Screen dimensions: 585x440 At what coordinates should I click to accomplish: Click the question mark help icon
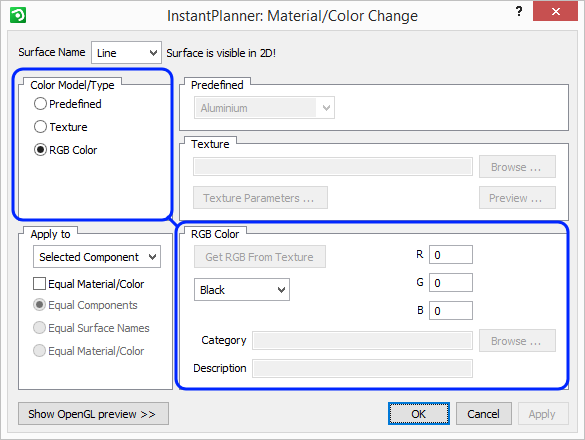click(x=519, y=12)
